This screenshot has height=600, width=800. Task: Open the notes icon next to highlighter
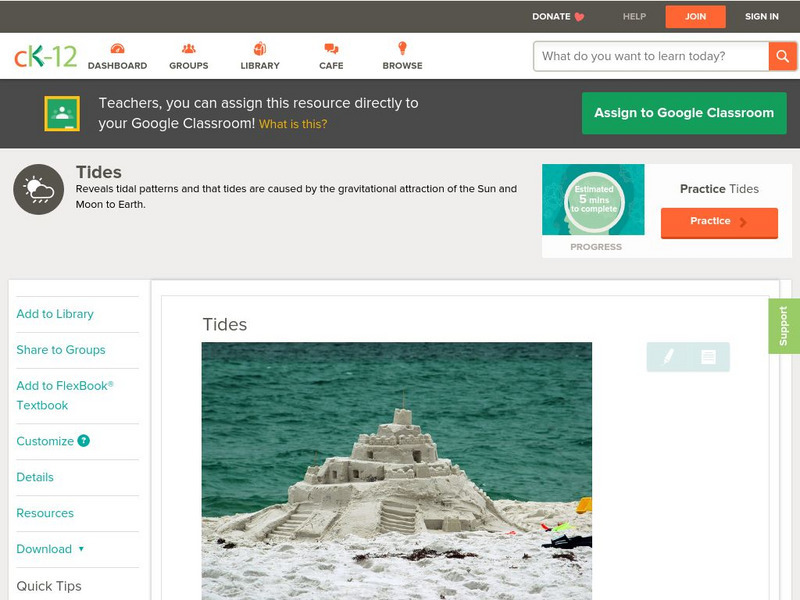click(x=708, y=357)
